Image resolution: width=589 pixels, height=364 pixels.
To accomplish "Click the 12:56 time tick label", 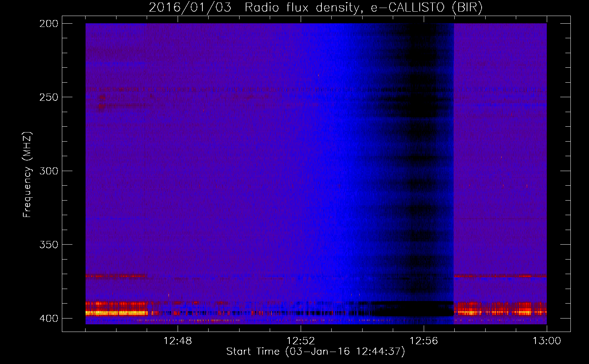I will pyautogui.click(x=424, y=341).
